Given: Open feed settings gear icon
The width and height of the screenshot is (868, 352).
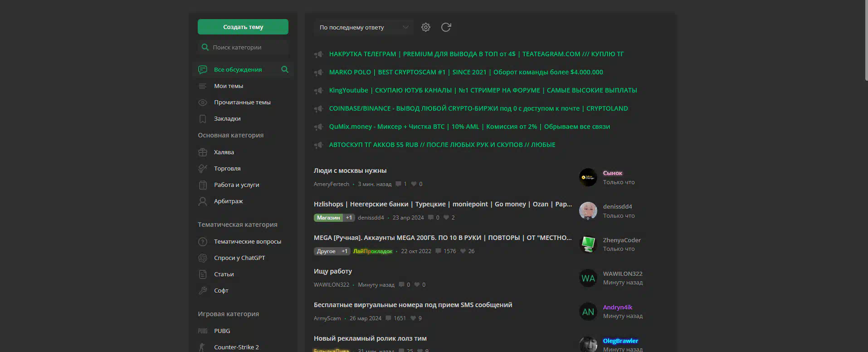Looking at the screenshot, I should tap(425, 27).
